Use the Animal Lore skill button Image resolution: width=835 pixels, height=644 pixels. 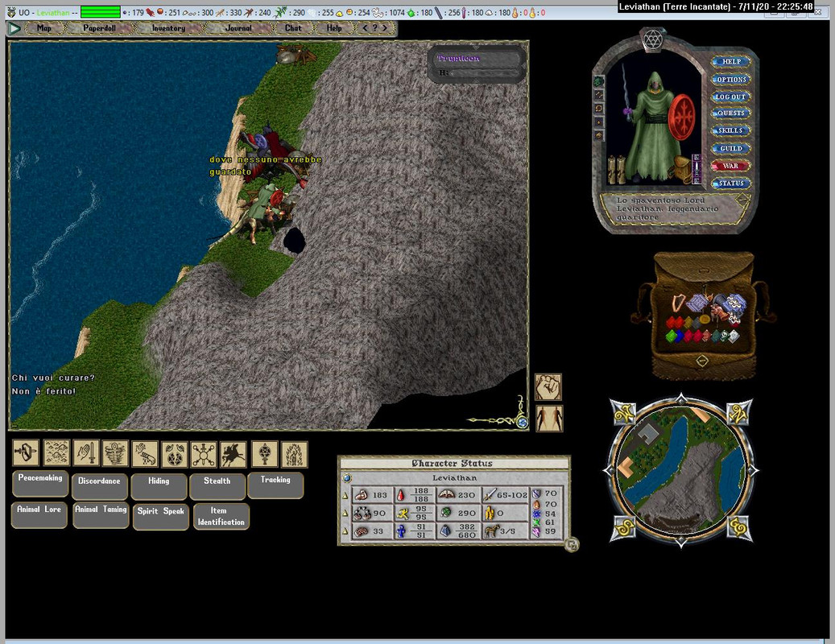(39, 514)
